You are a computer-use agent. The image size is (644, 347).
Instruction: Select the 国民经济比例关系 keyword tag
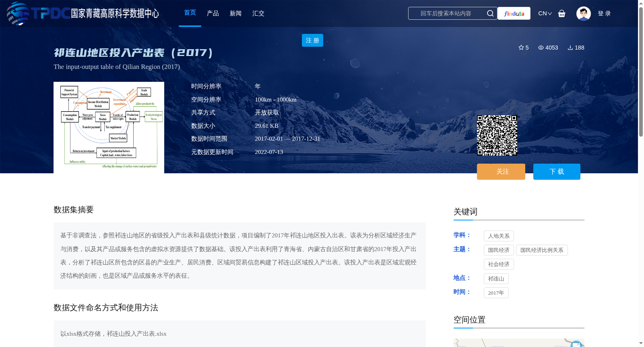(x=542, y=250)
